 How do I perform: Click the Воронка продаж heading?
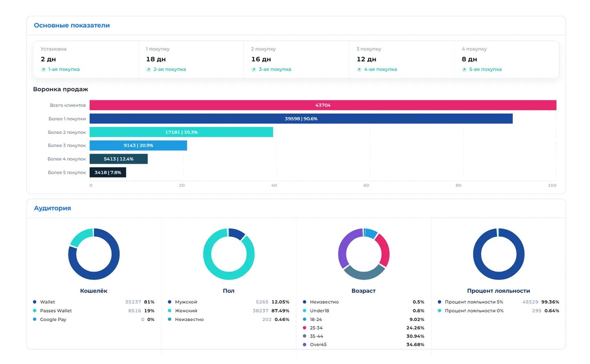click(61, 89)
